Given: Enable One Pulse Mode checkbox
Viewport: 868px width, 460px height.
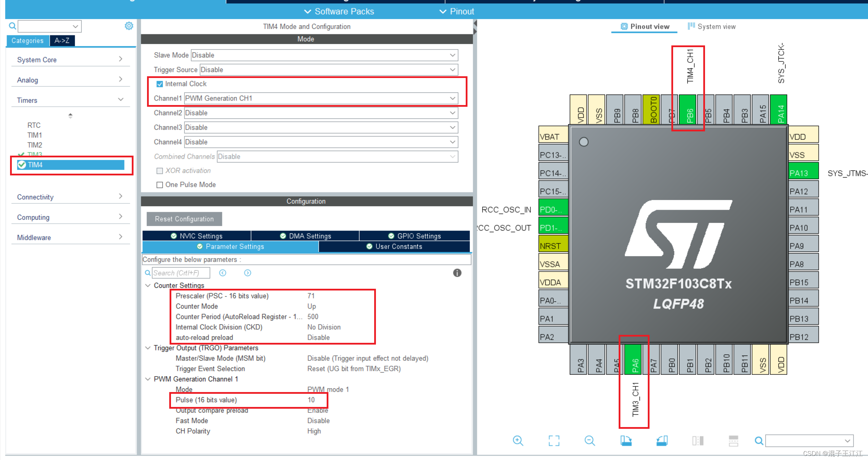Looking at the screenshot, I should pyautogui.click(x=160, y=185).
